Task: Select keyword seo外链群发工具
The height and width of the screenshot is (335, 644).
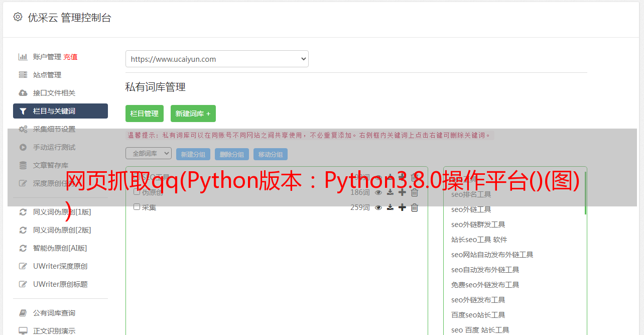Action: point(478,225)
